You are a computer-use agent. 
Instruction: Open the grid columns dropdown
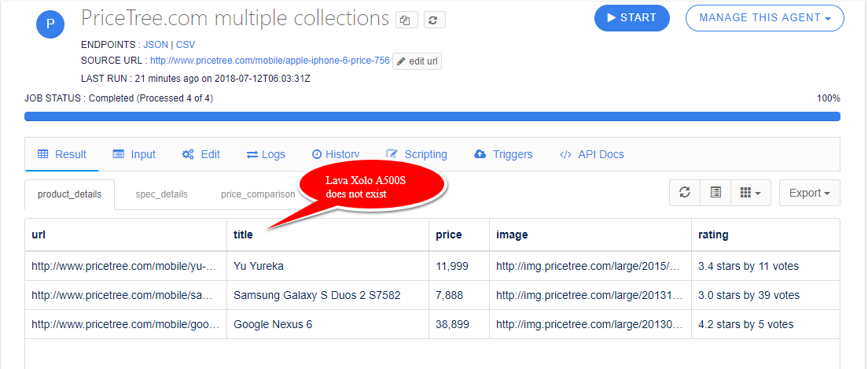coord(751,193)
